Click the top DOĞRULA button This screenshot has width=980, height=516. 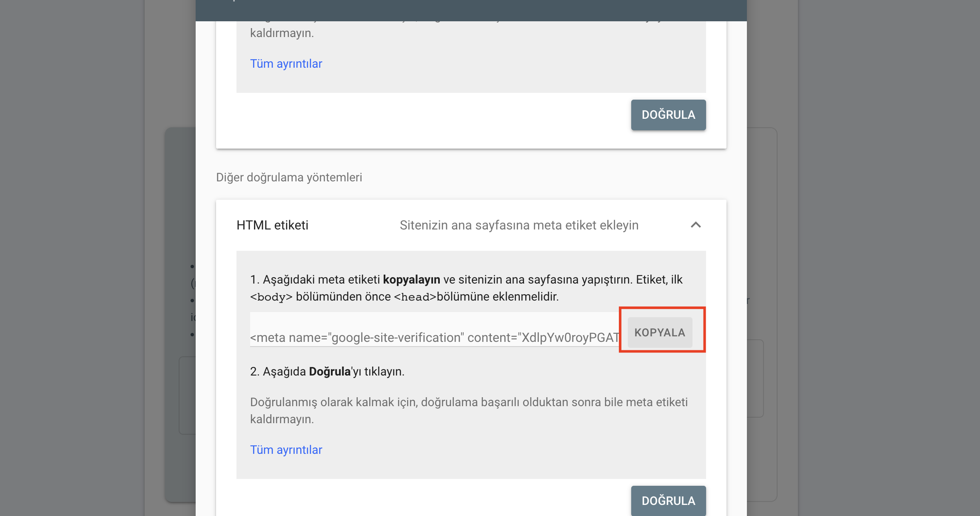(x=668, y=115)
